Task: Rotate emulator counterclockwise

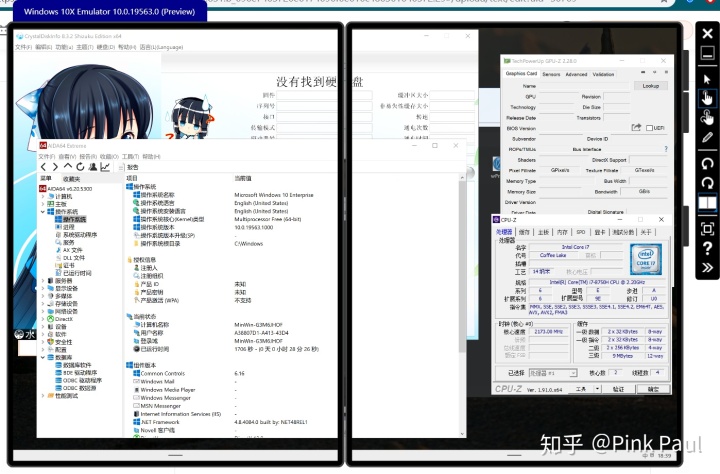Action: 707,163
